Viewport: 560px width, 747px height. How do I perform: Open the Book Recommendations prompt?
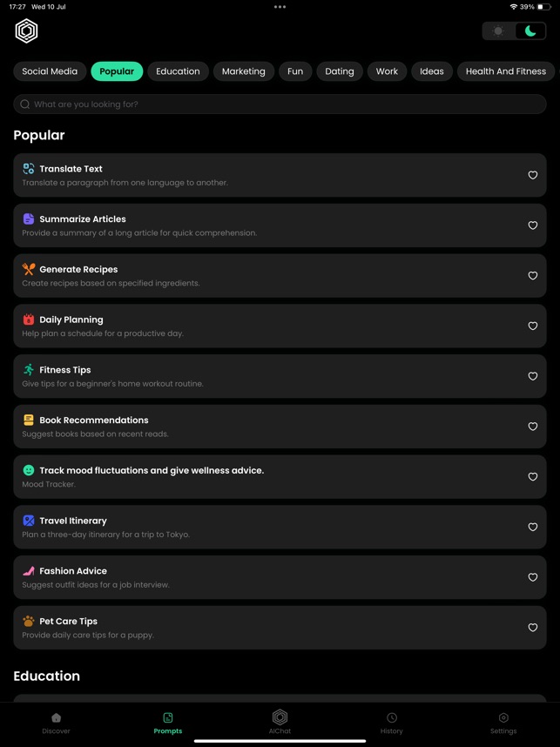pyautogui.click(x=261, y=427)
